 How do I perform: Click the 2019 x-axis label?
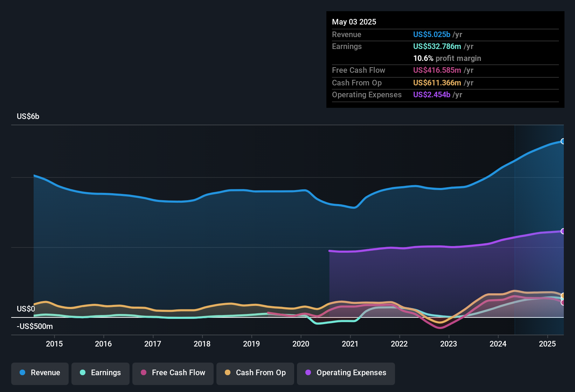[x=251, y=344]
